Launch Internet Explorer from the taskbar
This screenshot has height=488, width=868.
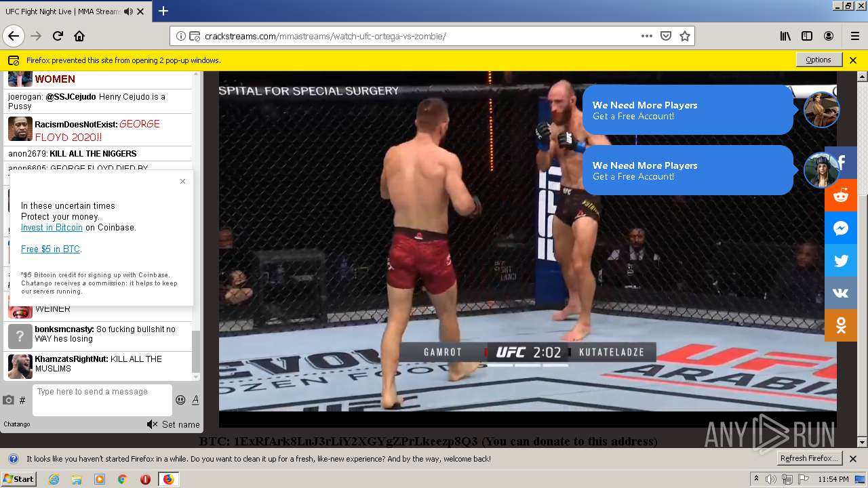[54, 479]
